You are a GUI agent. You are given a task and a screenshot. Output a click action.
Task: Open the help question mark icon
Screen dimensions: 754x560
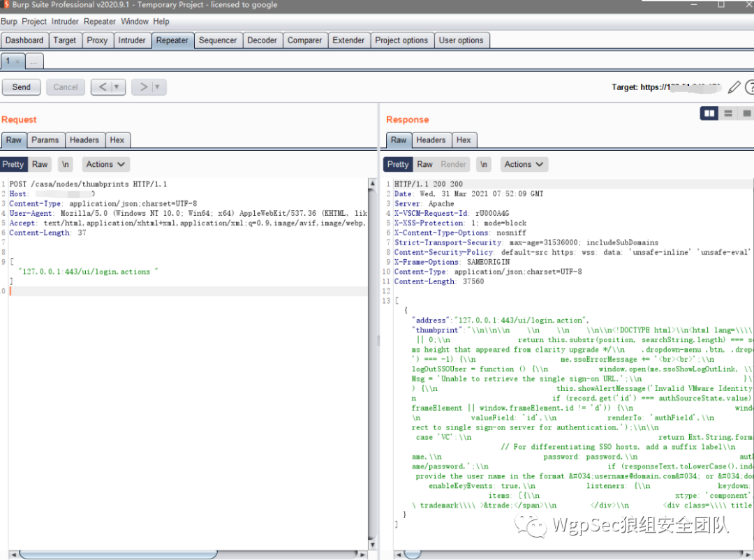[750, 87]
